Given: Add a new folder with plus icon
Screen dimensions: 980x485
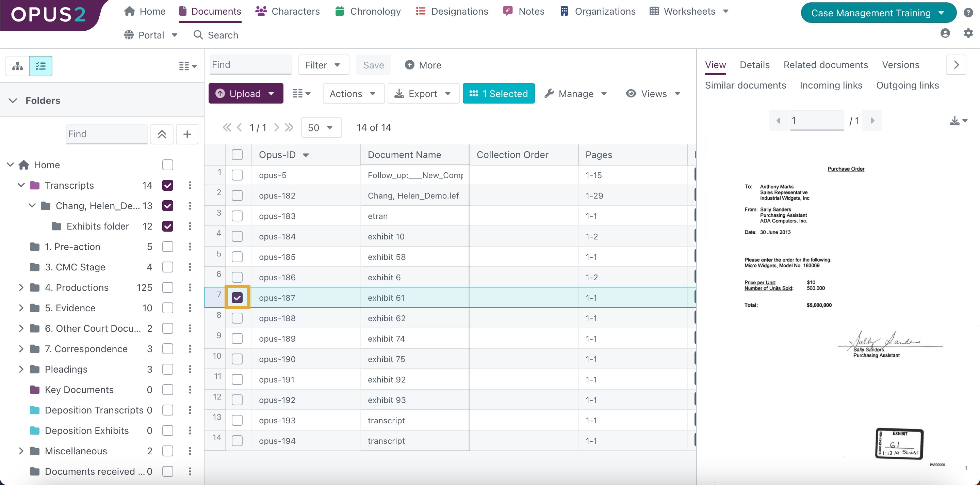Looking at the screenshot, I should pyautogui.click(x=187, y=134).
